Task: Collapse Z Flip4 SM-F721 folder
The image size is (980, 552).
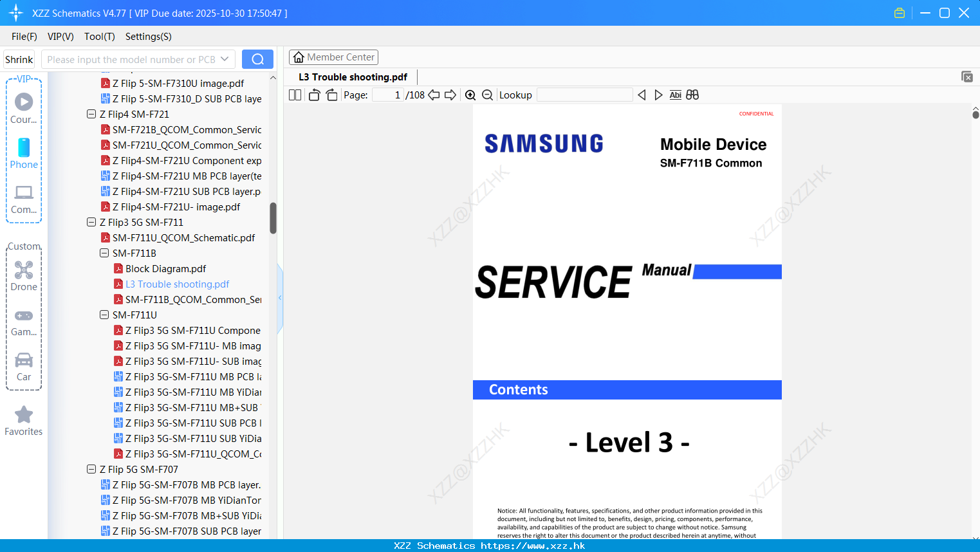Action: pyautogui.click(x=91, y=114)
